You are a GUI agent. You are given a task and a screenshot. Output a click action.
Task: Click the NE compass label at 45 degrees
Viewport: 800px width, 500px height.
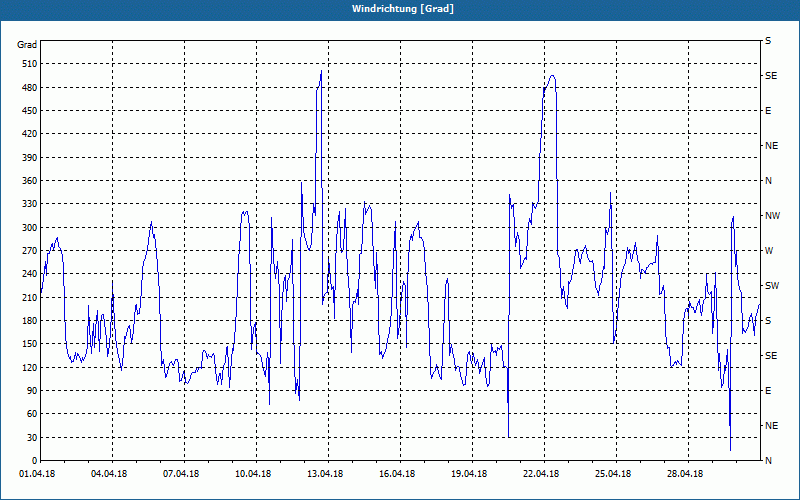(772, 426)
